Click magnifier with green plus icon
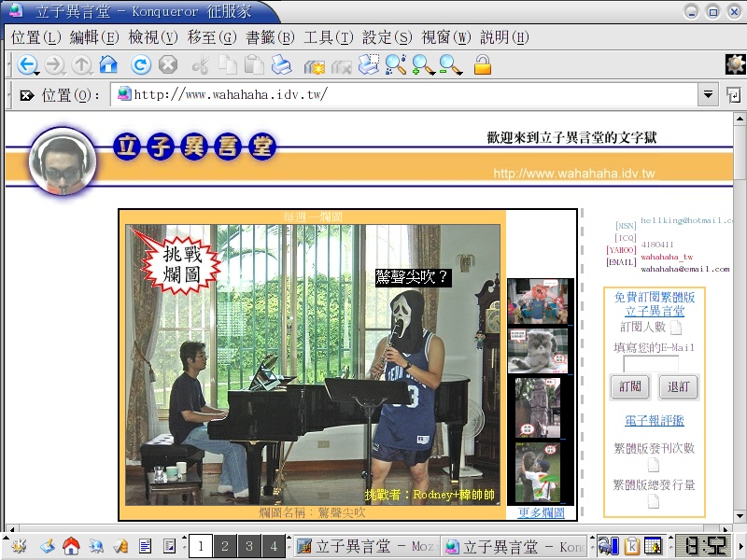This screenshot has height=560, width=747. tap(422, 65)
